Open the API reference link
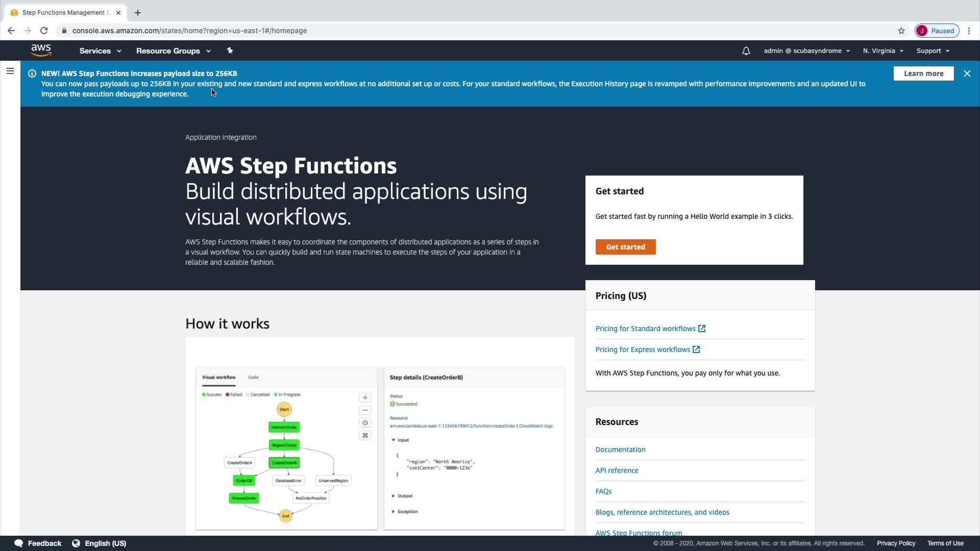Screen dimensions: 980x551 [x=617, y=470]
